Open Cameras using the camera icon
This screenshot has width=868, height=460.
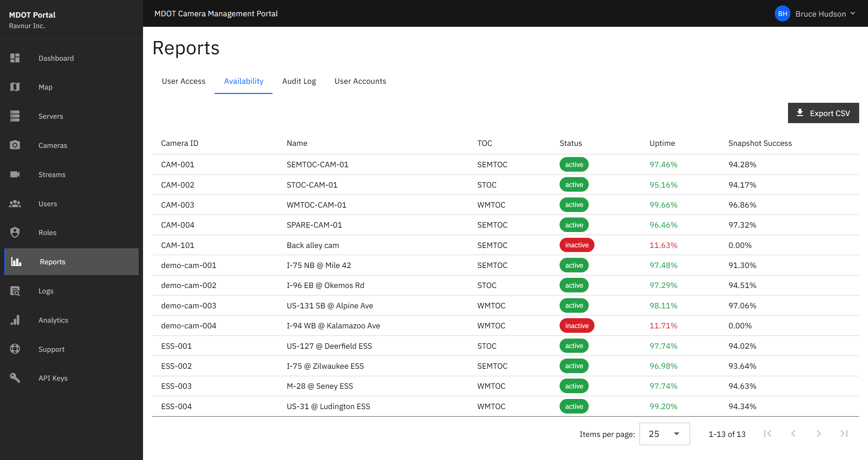(15, 145)
